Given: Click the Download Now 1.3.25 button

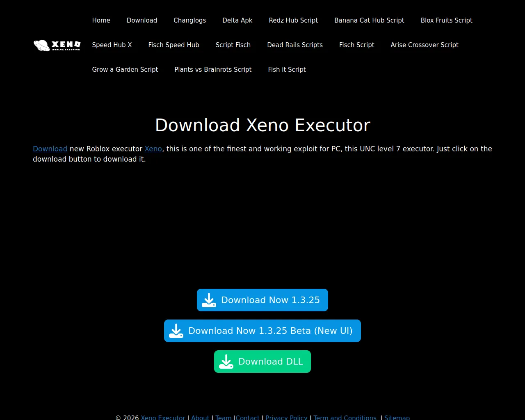Looking at the screenshot, I should click(x=262, y=300).
